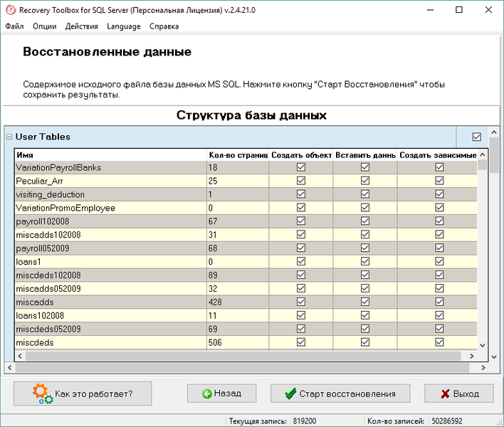Toggle Создать объект for payroll052009
The height and width of the screenshot is (427, 504).
tap(301, 248)
